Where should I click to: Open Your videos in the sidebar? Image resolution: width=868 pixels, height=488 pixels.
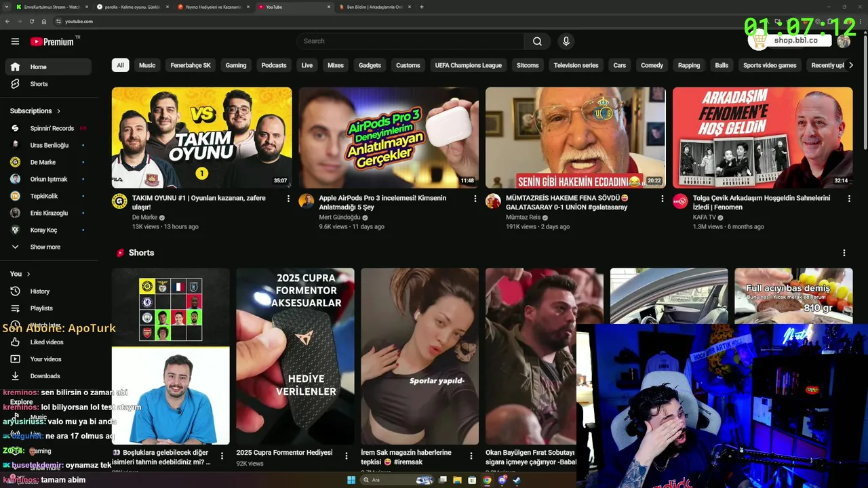[x=48, y=359]
